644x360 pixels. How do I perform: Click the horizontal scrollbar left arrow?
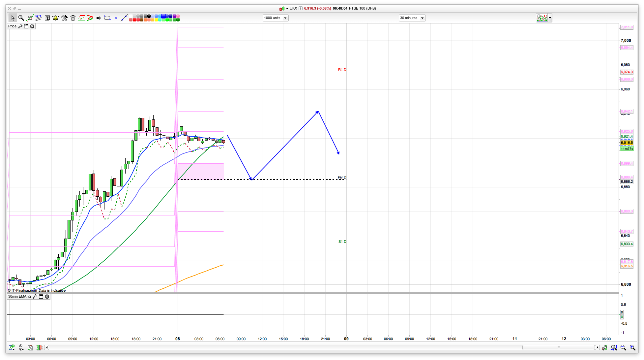pos(47,347)
